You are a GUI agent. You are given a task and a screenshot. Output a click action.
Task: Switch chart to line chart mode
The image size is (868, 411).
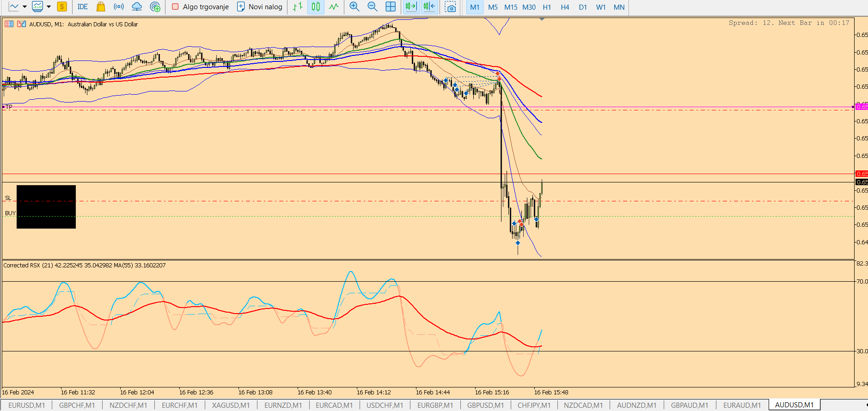tap(334, 6)
